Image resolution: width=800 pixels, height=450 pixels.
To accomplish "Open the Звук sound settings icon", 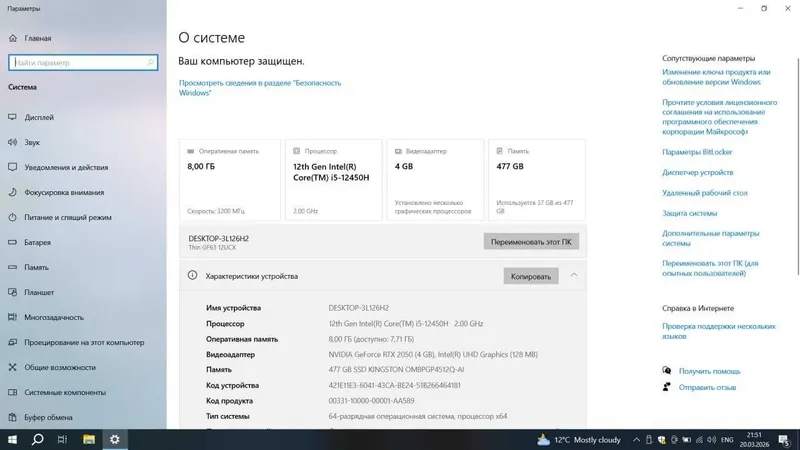I will tap(13, 142).
